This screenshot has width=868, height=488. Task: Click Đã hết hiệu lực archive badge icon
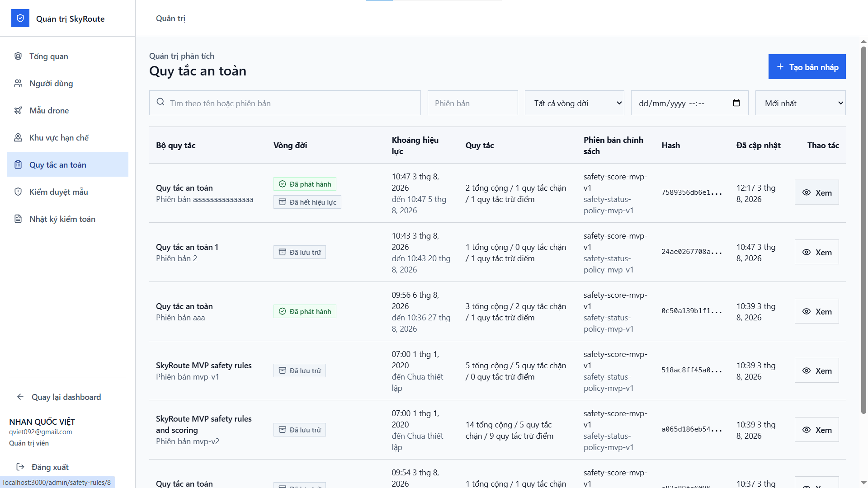(283, 202)
